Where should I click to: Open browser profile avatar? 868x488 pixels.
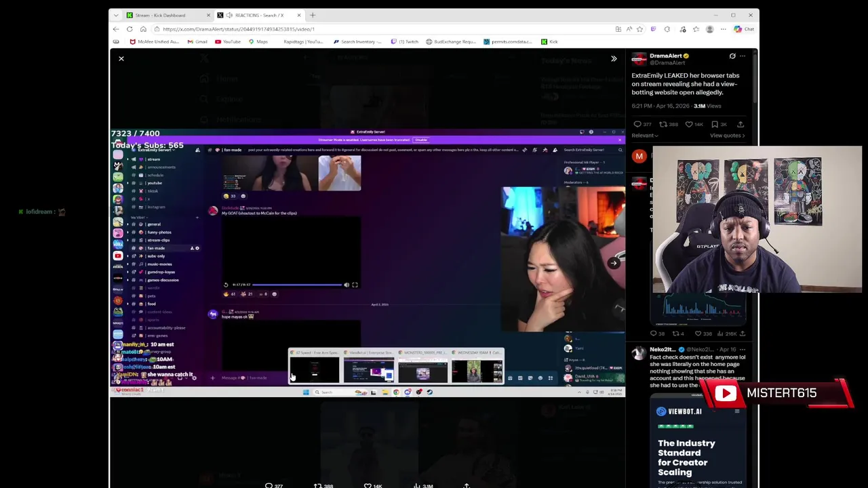pyautogui.click(x=709, y=29)
